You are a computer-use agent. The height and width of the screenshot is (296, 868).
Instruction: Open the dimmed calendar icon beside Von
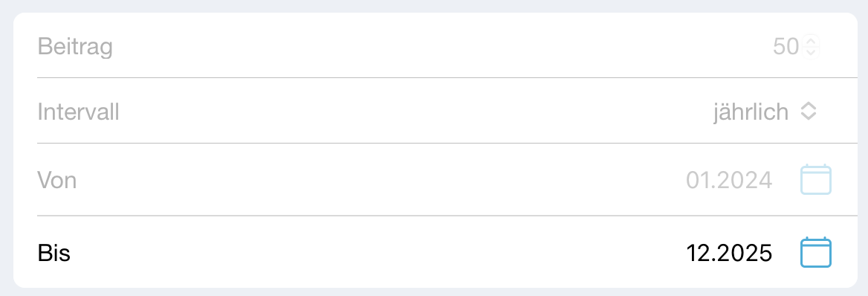(816, 179)
